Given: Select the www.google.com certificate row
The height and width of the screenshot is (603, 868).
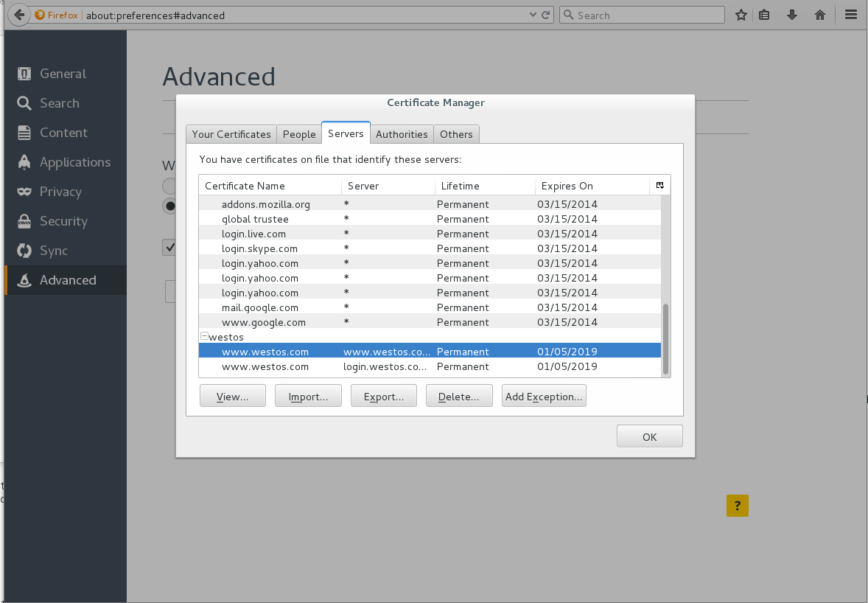Looking at the screenshot, I should coord(430,322).
